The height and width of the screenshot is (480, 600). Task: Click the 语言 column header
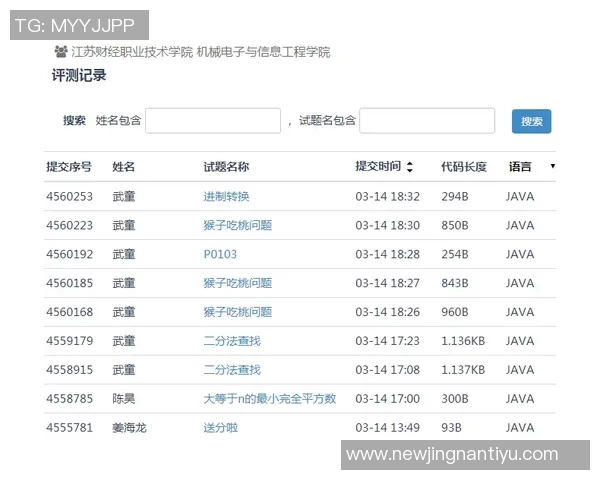520,167
